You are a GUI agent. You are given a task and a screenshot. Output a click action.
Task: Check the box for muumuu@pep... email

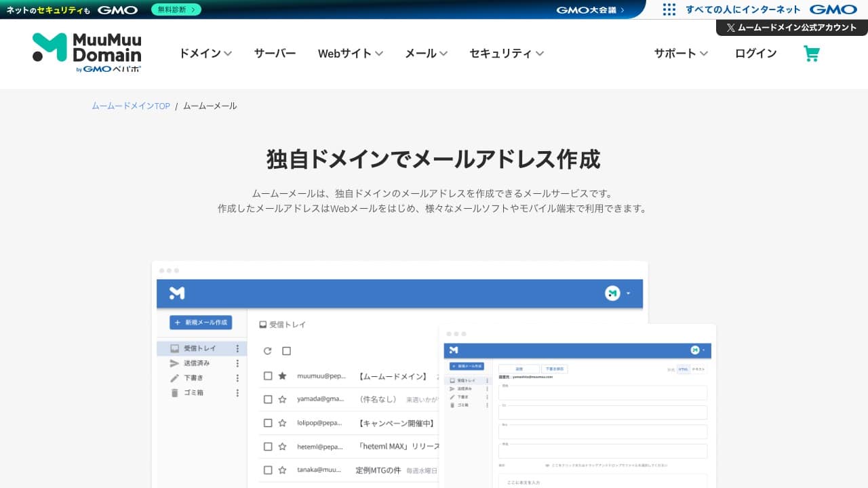pyautogui.click(x=268, y=376)
